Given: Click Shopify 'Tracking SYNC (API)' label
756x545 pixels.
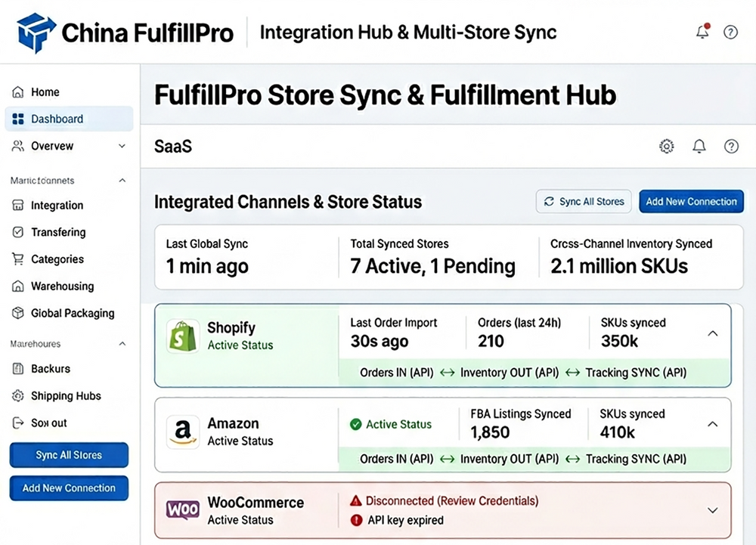Looking at the screenshot, I should point(636,373).
